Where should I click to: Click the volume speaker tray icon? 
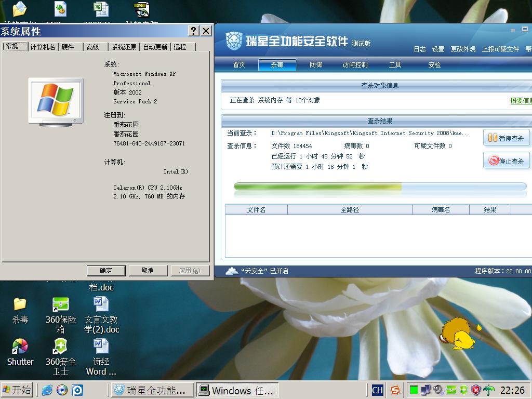pos(438,390)
